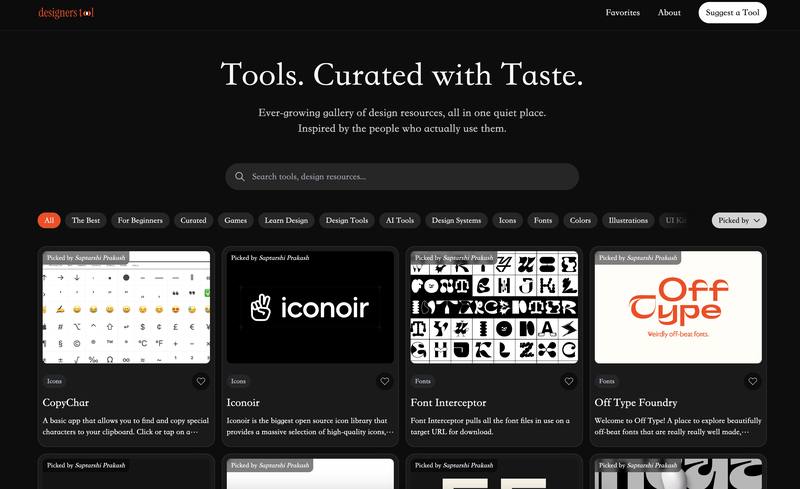The height and width of the screenshot is (489, 800).
Task: Open the Font Interceptor preview thumbnail
Action: click(x=494, y=307)
